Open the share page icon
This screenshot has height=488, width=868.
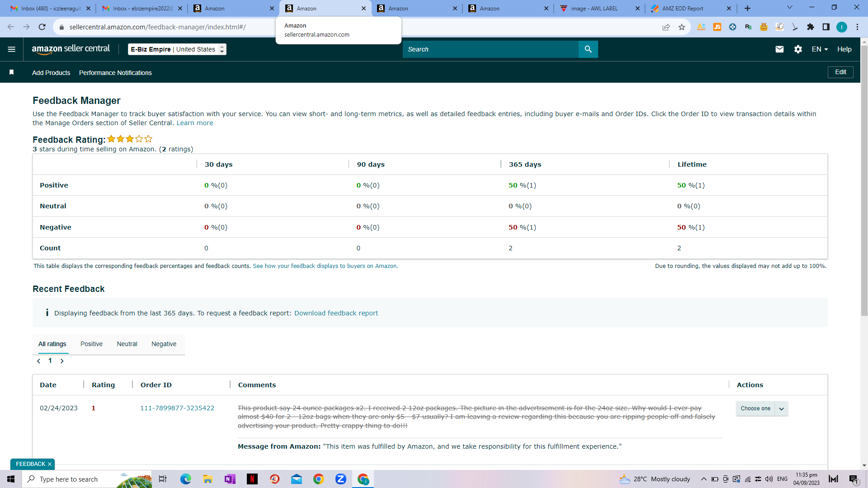(666, 27)
